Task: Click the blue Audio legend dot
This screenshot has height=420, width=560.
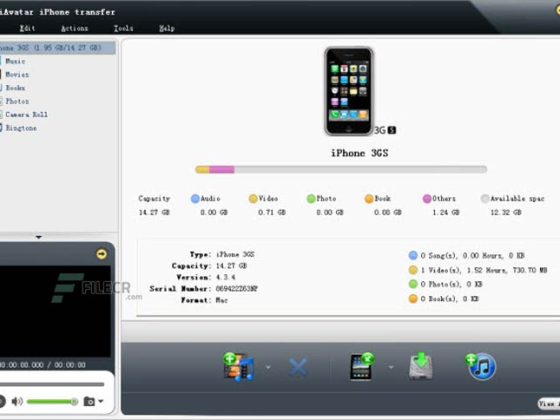Action: [195, 199]
